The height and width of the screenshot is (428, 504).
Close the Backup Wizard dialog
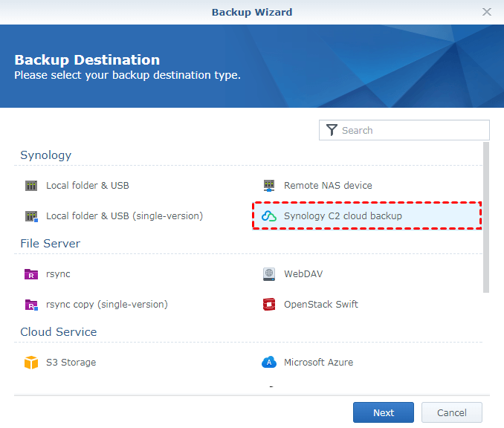[x=487, y=12]
